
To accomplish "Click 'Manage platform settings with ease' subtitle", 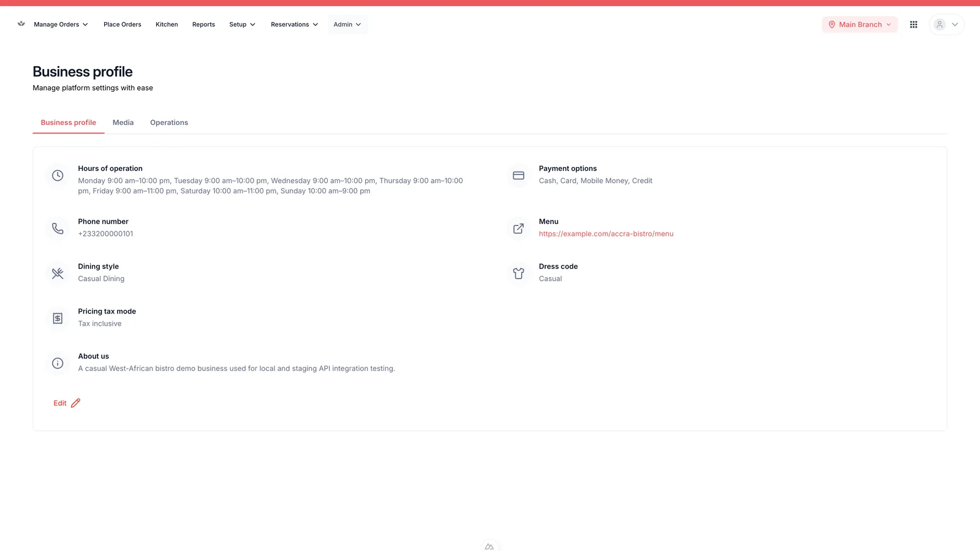I will point(93,88).
